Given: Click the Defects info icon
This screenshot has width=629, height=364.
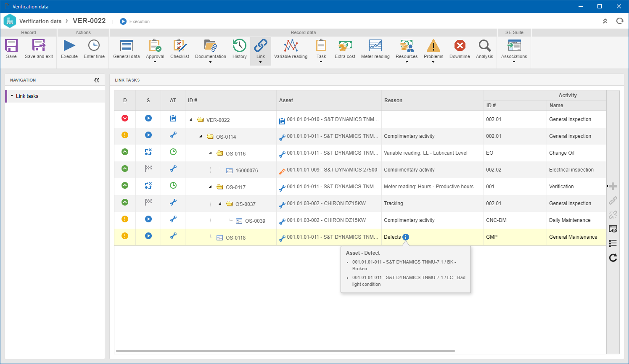Looking at the screenshot, I should [406, 237].
